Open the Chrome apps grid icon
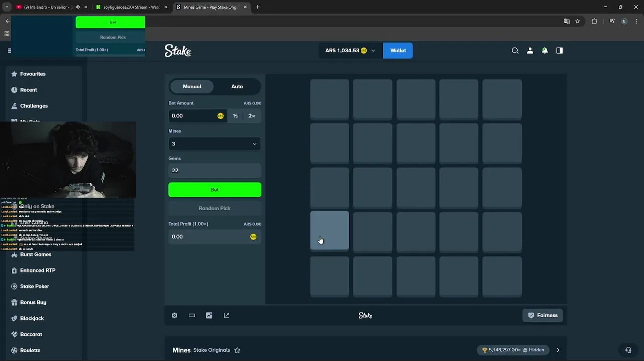644x361 pixels. coord(7,34)
